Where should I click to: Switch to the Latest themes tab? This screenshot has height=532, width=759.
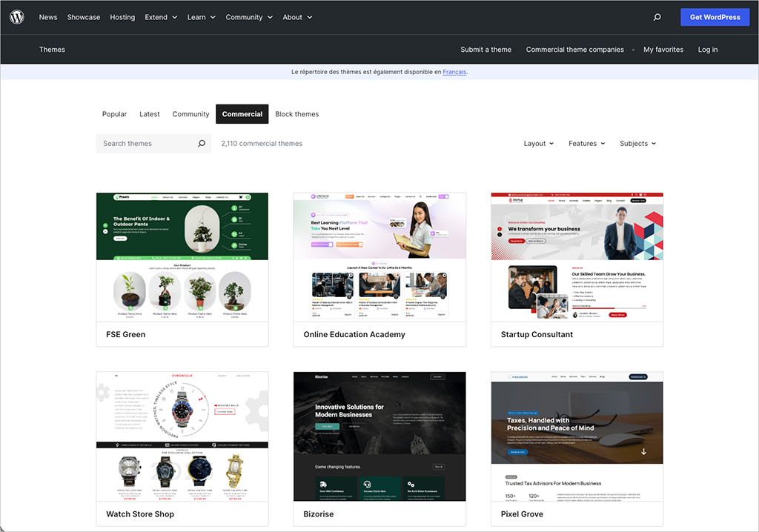tap(149, 114)
